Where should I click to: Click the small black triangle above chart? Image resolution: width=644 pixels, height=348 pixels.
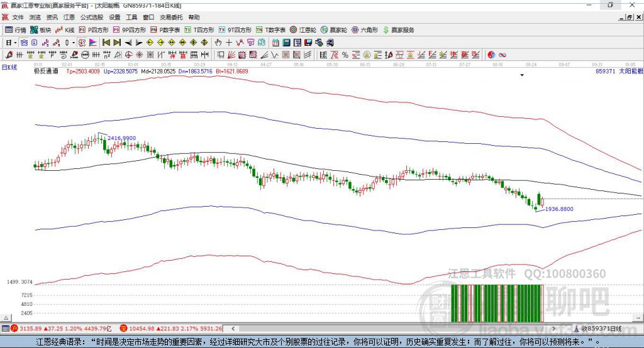pos(522,75)
